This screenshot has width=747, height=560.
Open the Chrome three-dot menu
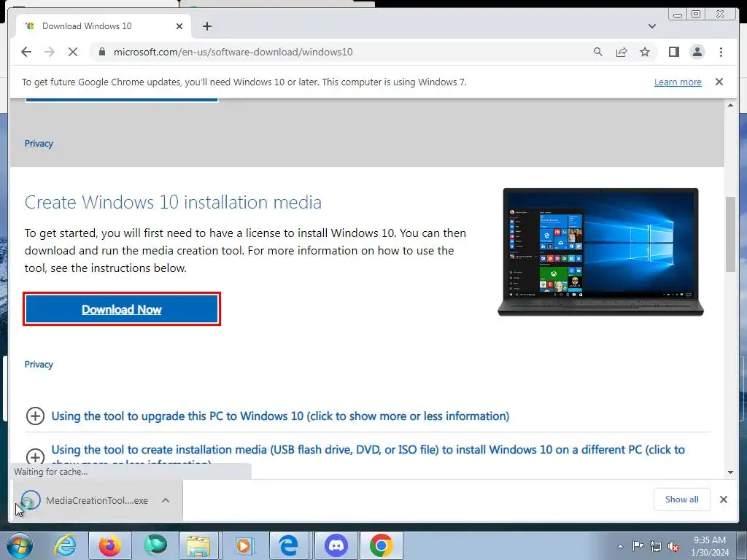(x=721, y=52)
